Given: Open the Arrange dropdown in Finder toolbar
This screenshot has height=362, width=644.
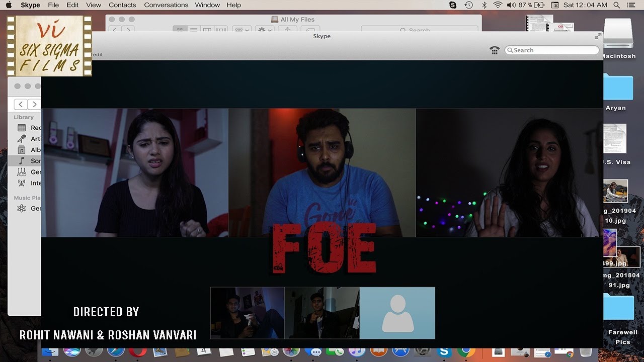Looking at the screenshot, I should coord(242,29).
